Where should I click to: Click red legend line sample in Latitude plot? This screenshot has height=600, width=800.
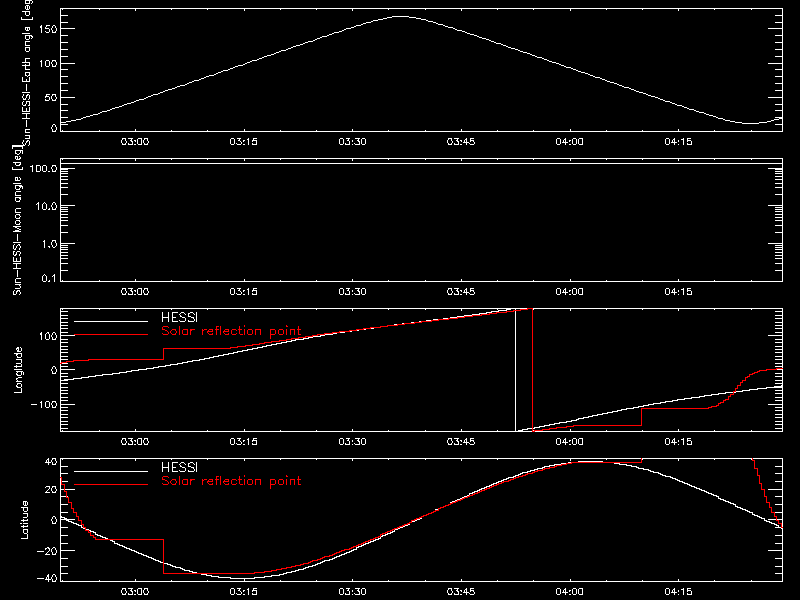[111, 485]
